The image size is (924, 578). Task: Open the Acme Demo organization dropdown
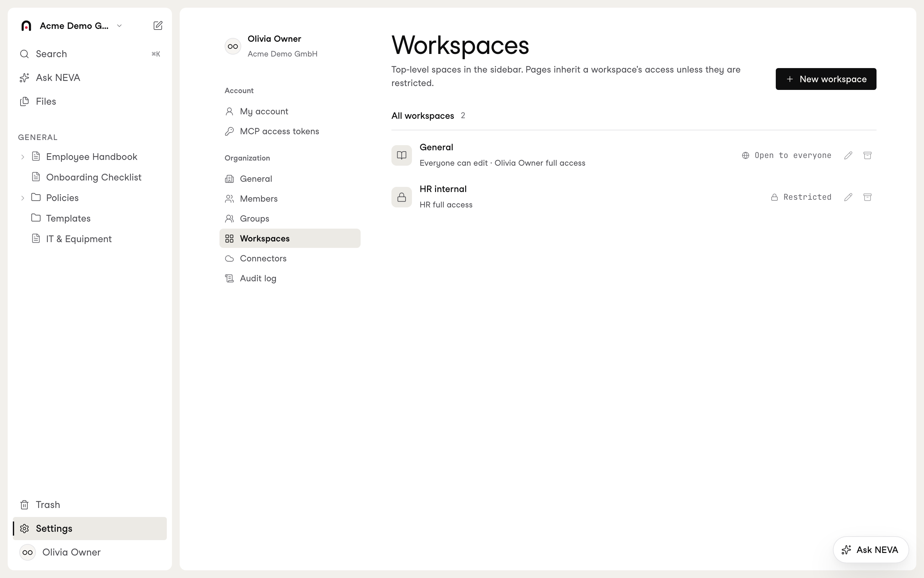pyautogui.click(x=119, y=26)
